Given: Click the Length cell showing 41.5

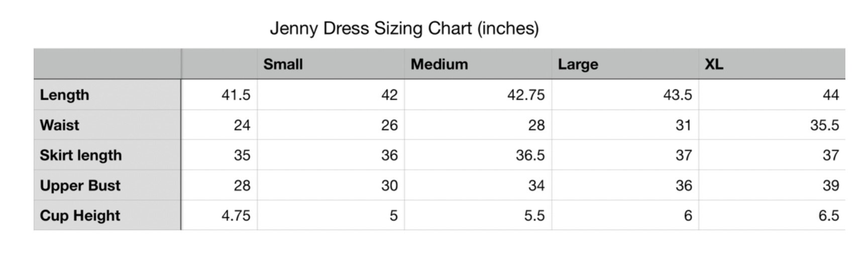Looking at the screenshot, I should point(219,95).
